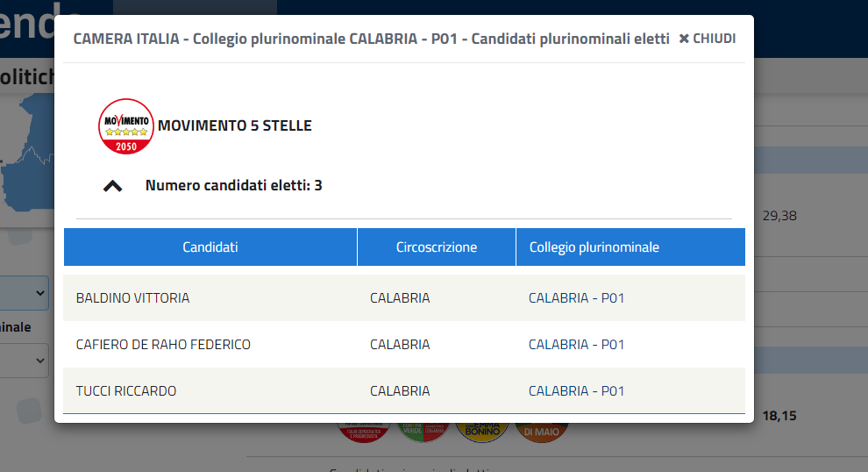The height and width of the screenshot is (472, 868).
Task: Click the Di Maio party logo
Action: 541,433
